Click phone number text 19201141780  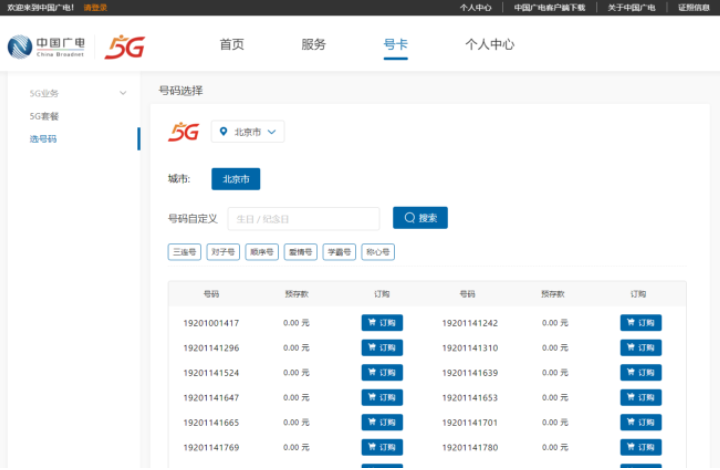[x=470, y=448]
